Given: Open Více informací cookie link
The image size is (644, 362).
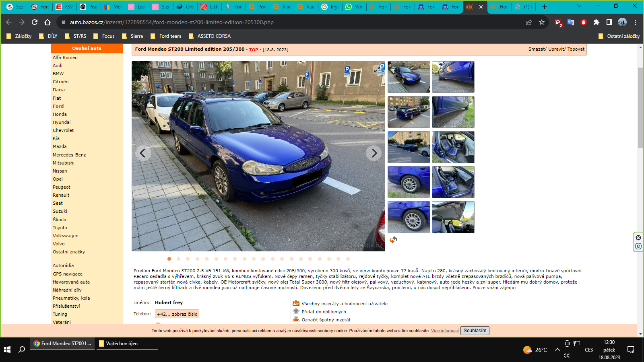Looking at the screenshot, I should [445, 331].
